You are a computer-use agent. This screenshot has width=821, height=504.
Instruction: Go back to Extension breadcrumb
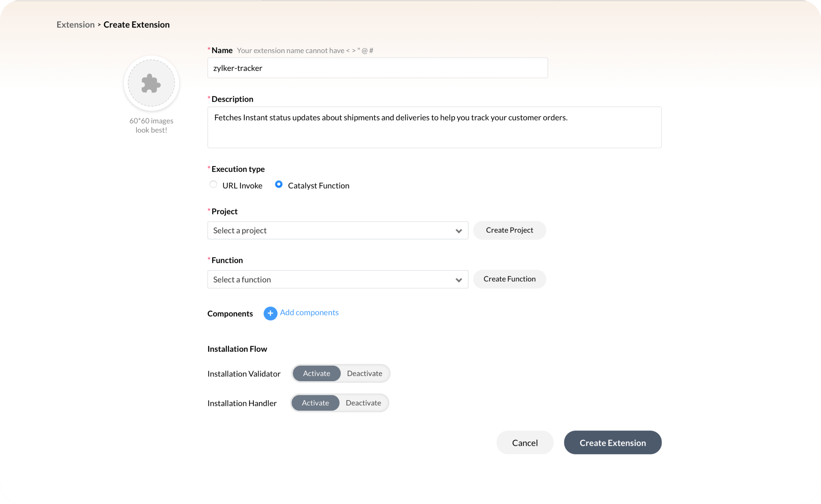click(x=76, y=24)
